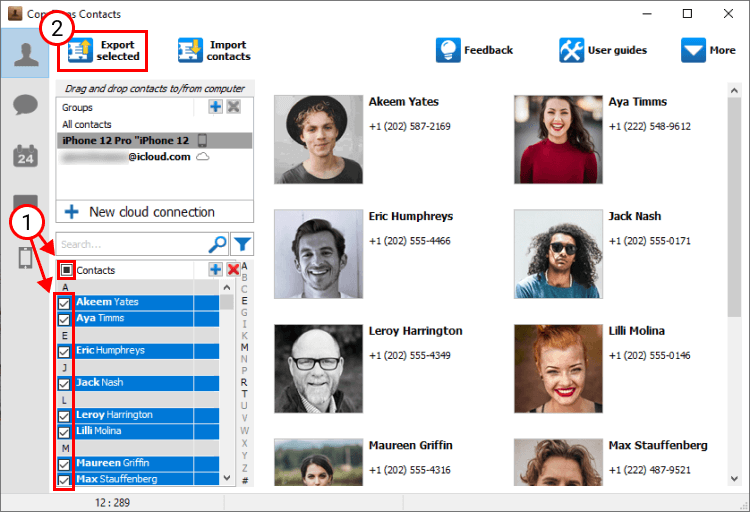
Task: Click main panel scrollbar down arrow
Action: tap(734, 479)
